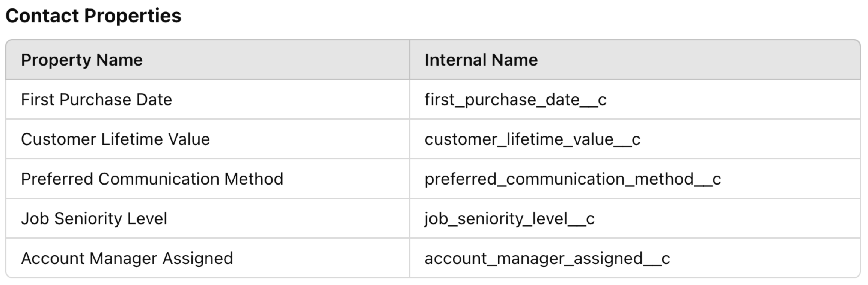Select the customer_lifetime_value__c cell
The image size is (868, 285).
tap(532, 139)
